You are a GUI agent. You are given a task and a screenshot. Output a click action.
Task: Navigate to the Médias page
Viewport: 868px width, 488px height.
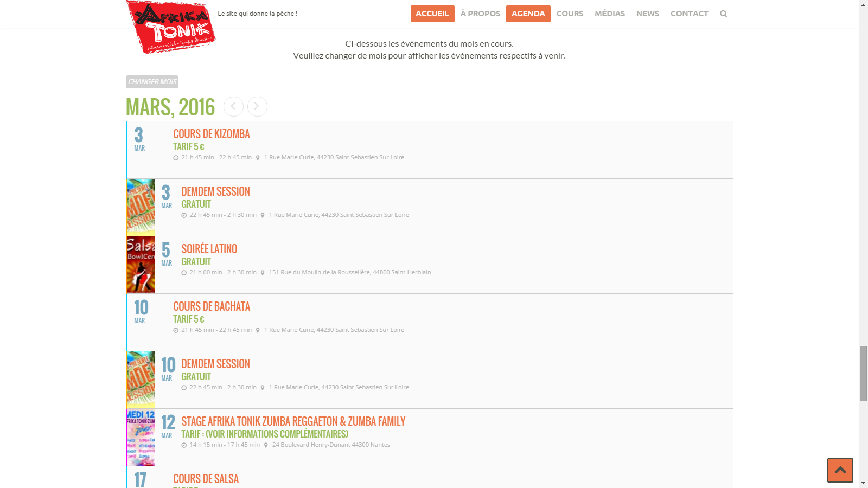609,14
